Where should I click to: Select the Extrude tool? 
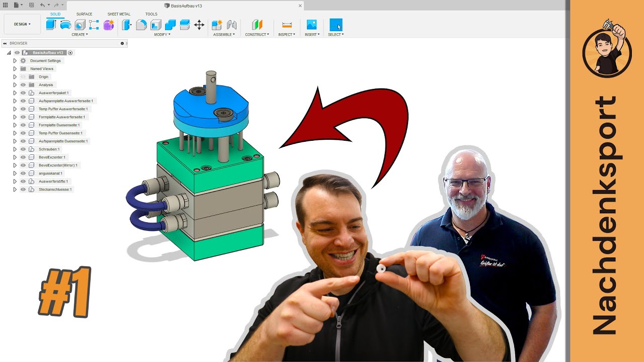click(51, 25)
